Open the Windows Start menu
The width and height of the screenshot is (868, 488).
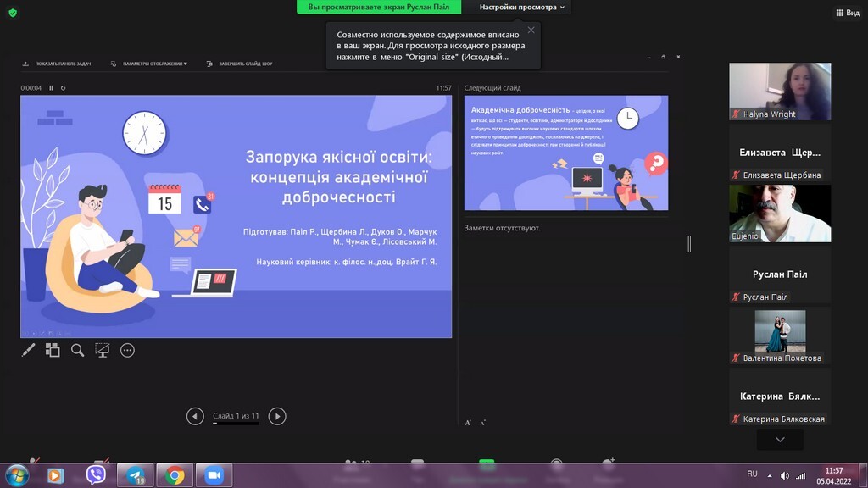click(x=17, y=475)
